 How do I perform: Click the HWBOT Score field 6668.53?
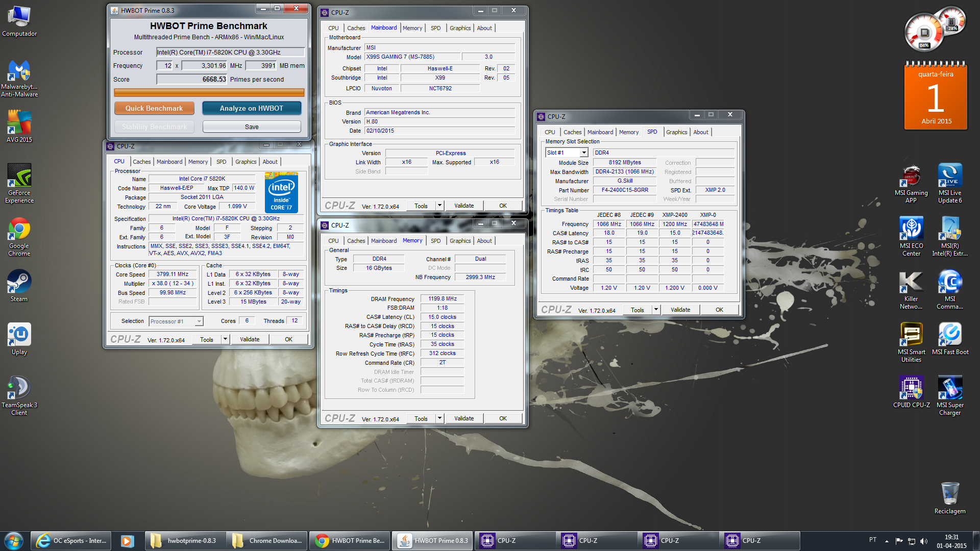192,79
